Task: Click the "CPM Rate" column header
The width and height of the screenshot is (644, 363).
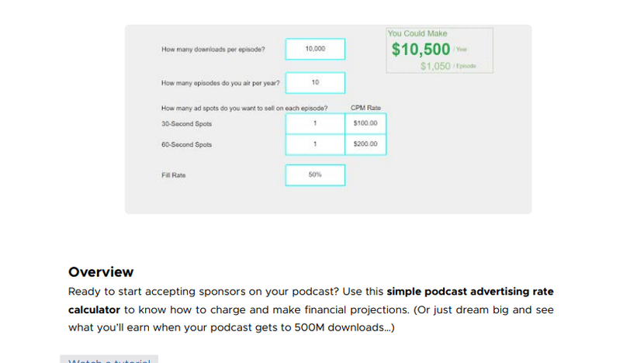Action: pyautogui.click(x=365, y=108)
